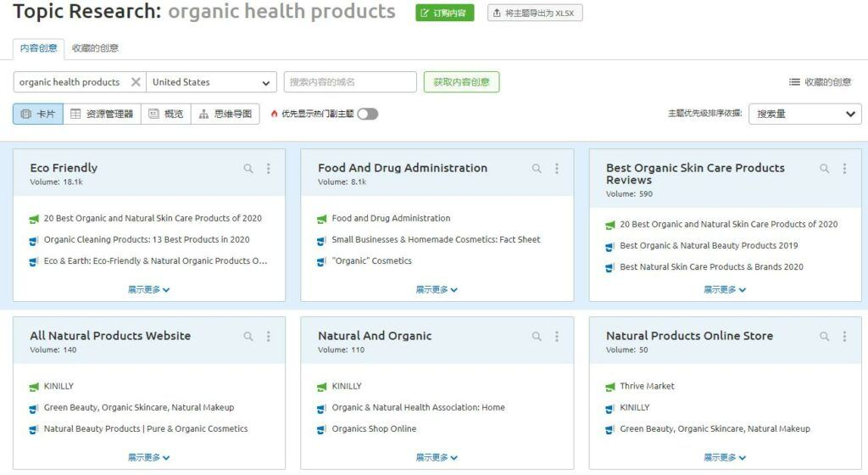868x475 pixels.
Task: Click green order content button
Action: [x=444, y=13]
